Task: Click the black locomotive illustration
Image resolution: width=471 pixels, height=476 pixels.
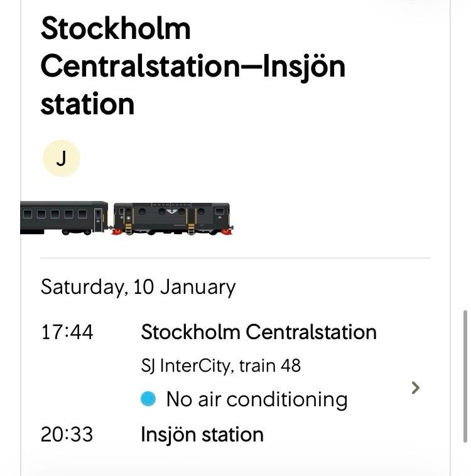Action: click(171, 218)
